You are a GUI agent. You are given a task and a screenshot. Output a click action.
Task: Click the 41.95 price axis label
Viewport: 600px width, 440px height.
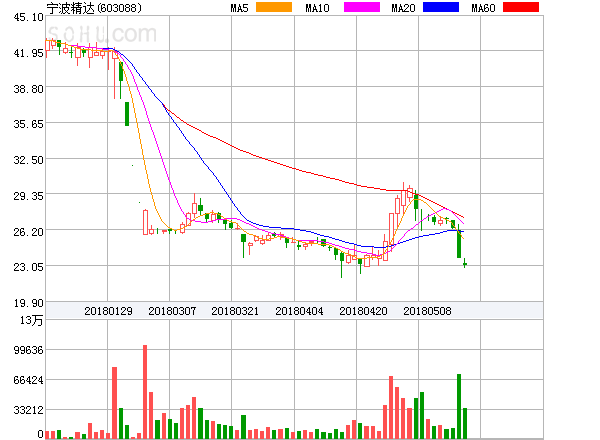click(29, 53)
